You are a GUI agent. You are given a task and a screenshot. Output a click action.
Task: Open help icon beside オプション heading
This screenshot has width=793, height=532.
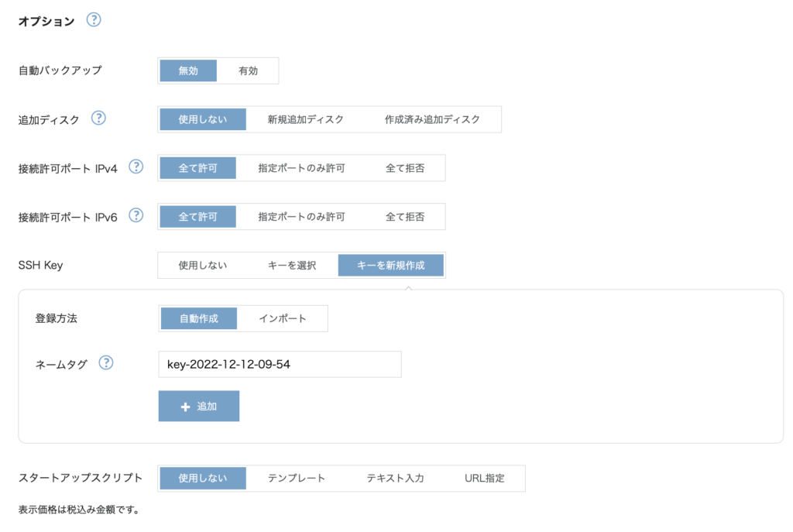(x=94, y=19)
